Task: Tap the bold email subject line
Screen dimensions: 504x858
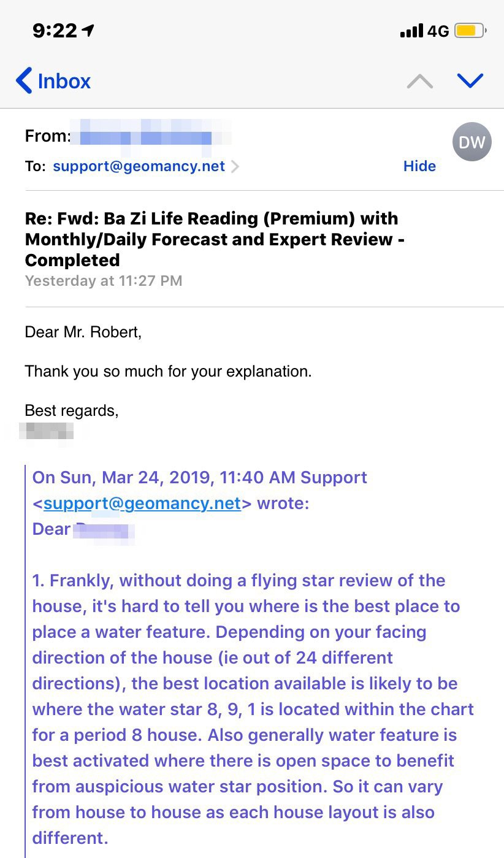Action: click(x=212, y=239)
